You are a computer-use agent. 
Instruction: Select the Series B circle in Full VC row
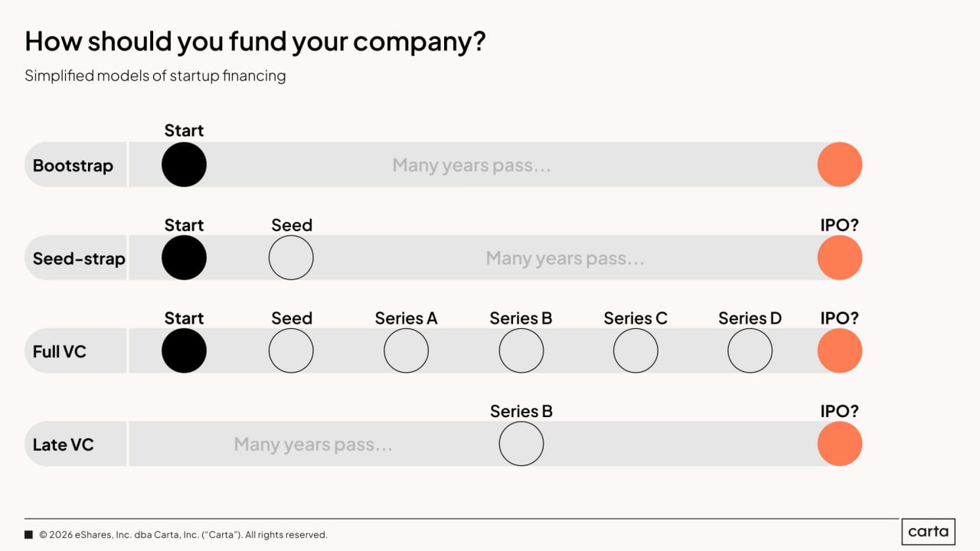[521, 350]
